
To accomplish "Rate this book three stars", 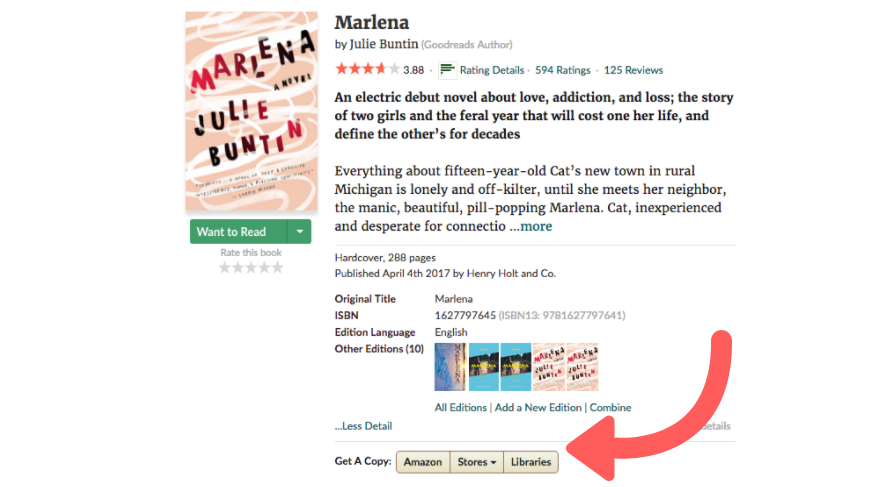I will tap(251, 267).
